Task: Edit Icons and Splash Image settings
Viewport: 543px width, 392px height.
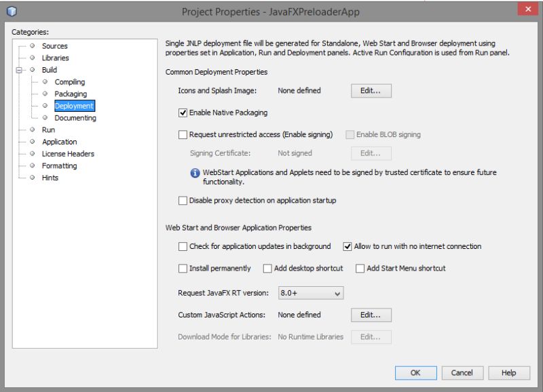Action: 370,90
